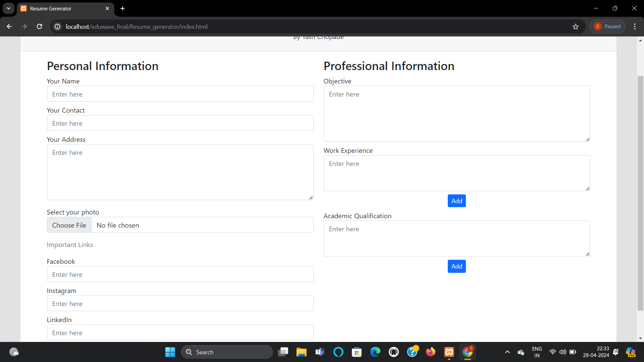The height and width of the screenshot is (362, 644).
Task: Open a new browser tab
Action: (x=122, y=8)
